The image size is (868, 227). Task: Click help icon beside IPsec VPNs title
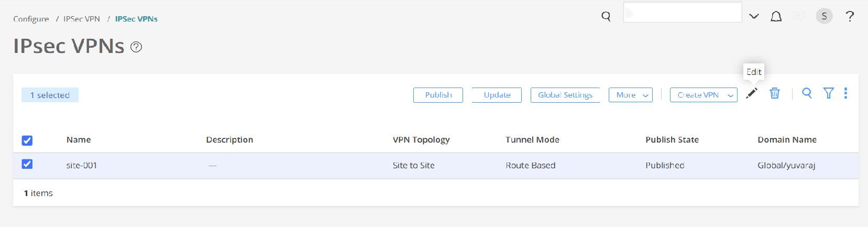point(136,47)
